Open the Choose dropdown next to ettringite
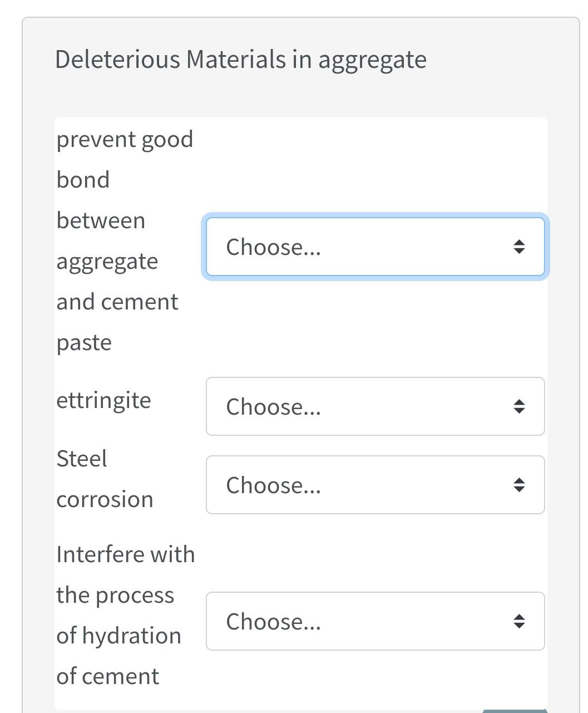This screenshot has width=588, height=713. pos(375,406)
